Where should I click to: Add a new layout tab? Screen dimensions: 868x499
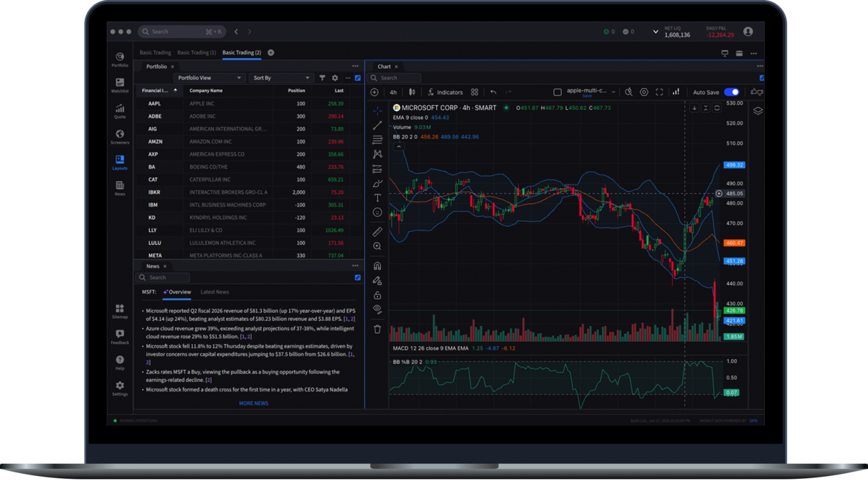click(x=270, y=52)
